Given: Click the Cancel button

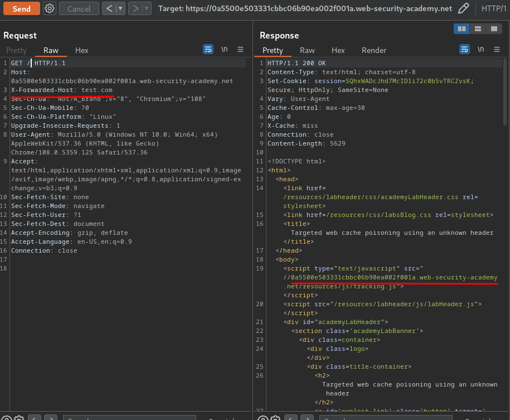Looking at the screenshot, I should [79, 8].
